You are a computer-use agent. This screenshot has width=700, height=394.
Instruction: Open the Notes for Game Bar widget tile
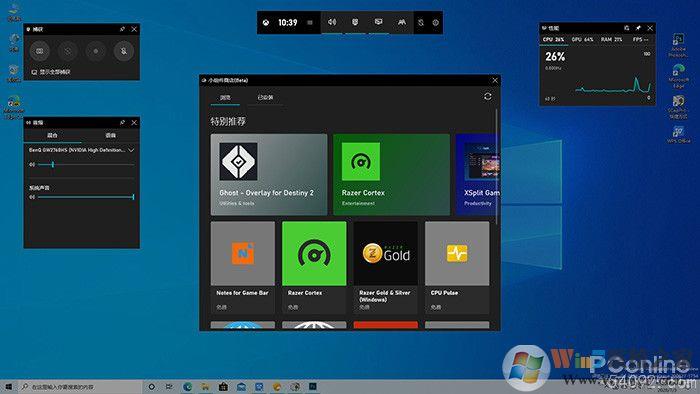point(243,268)
